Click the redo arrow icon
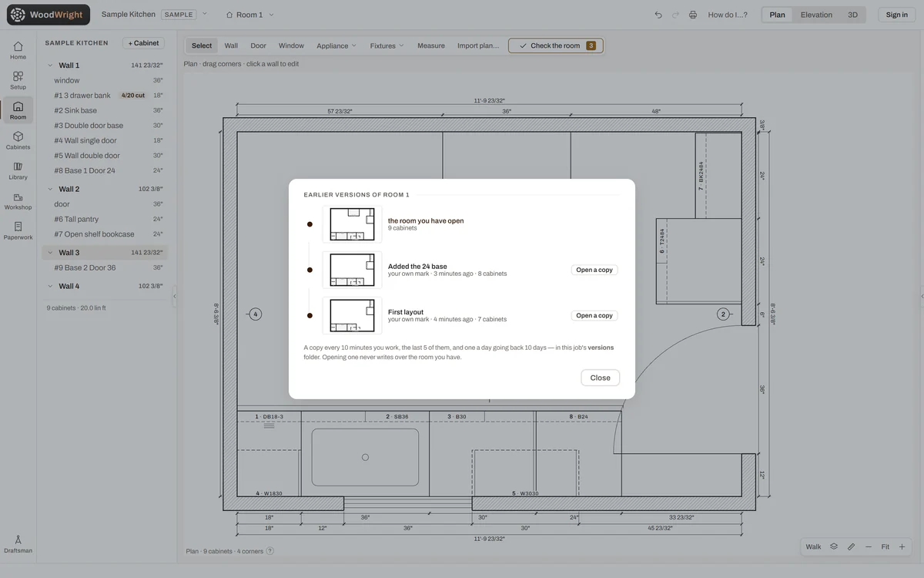This screenshot has height=578, width=924. pyautogui.click(x=675, y=15)
